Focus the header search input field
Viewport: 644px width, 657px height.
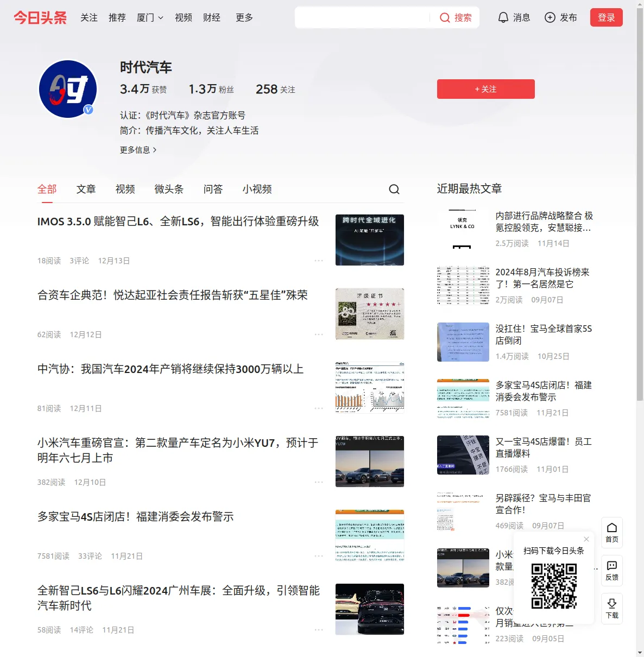363,17
